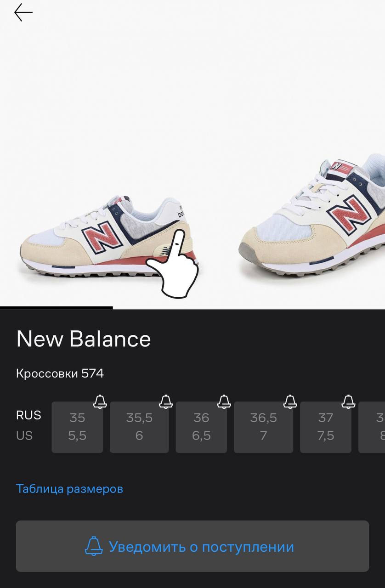
Task: Select size RUS 35 / US 5,5
Action: [x=77, y=427]
